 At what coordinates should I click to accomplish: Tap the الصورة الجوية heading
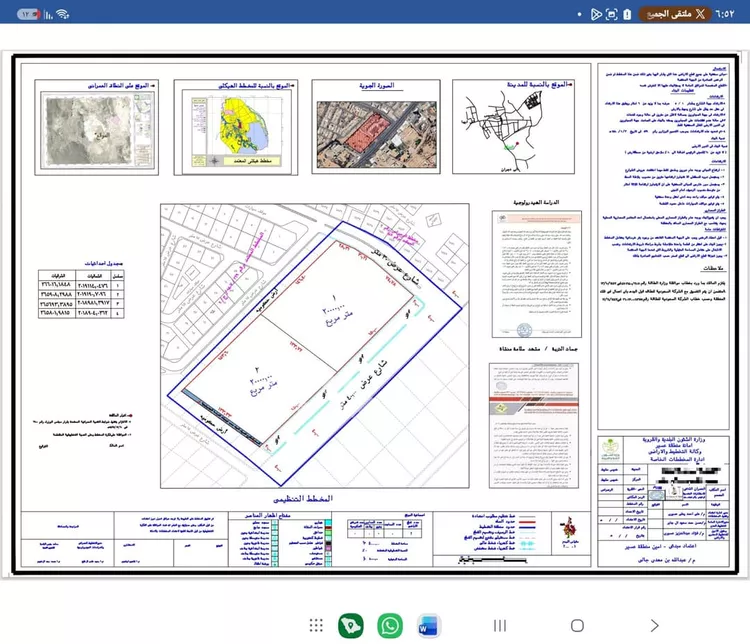(x=377, y=85)
